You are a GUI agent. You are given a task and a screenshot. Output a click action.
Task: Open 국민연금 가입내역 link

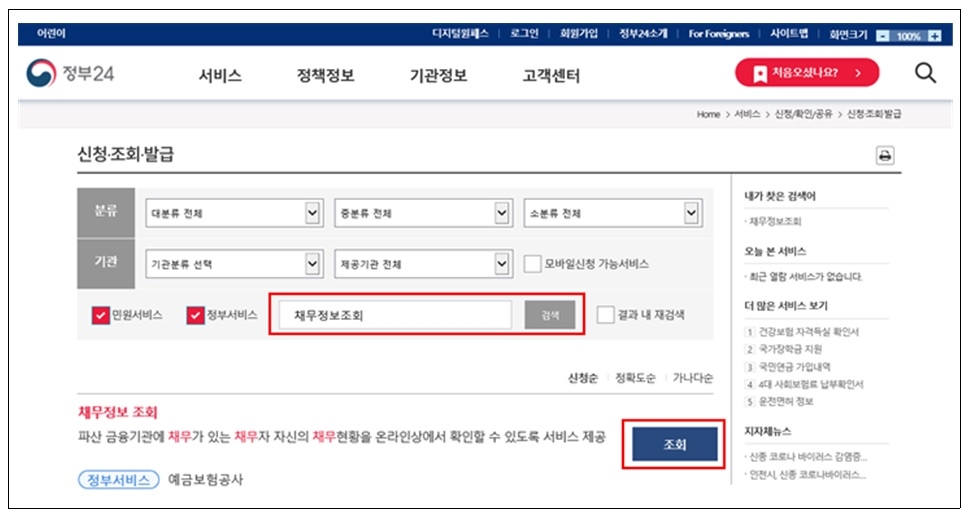tap(794, 367)
